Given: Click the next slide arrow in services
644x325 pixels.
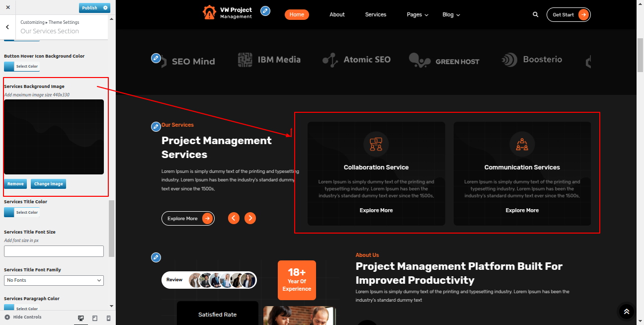Looking at the screenshot, I should tap(250, 218).
